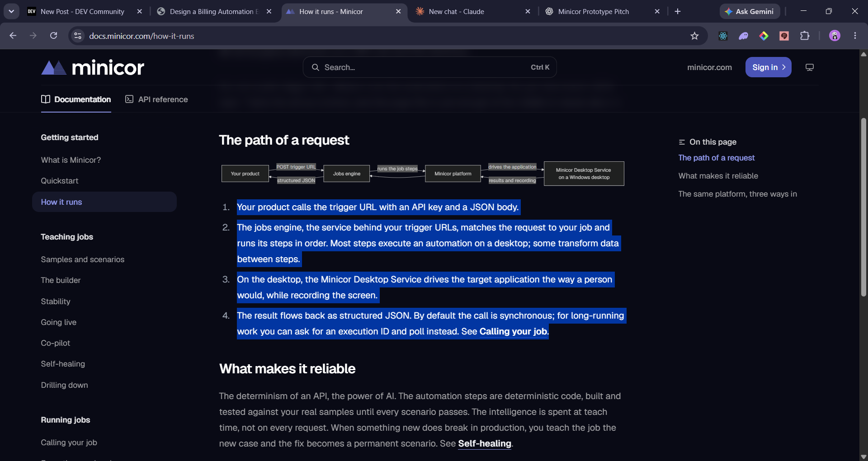Screen dimensions: 868x461
Task: Bookmark this page with the star icon
Action: tap(694, 36)
